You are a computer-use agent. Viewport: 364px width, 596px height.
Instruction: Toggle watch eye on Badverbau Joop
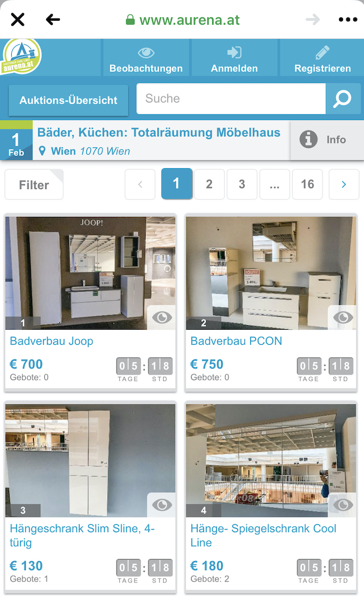(x=162, y=317)
